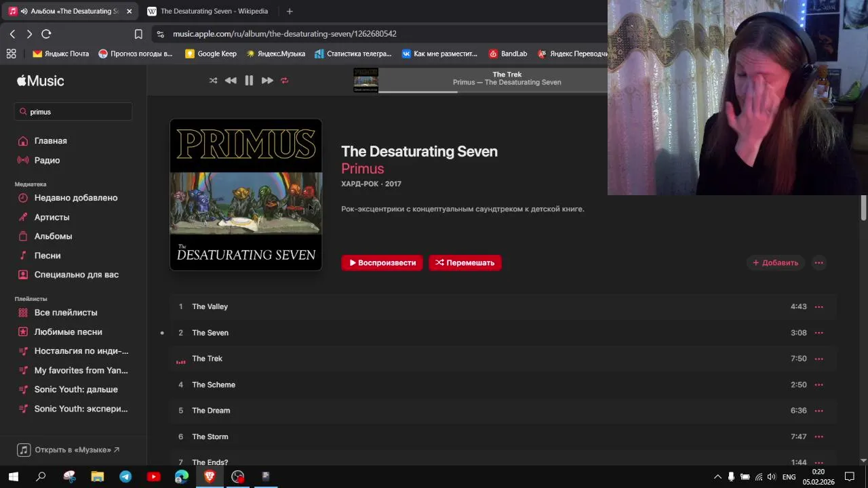Image resolution: width=868 pixels, height=488 pixels.
Task: Open more options for The Storm
Action: pos(818,436)
